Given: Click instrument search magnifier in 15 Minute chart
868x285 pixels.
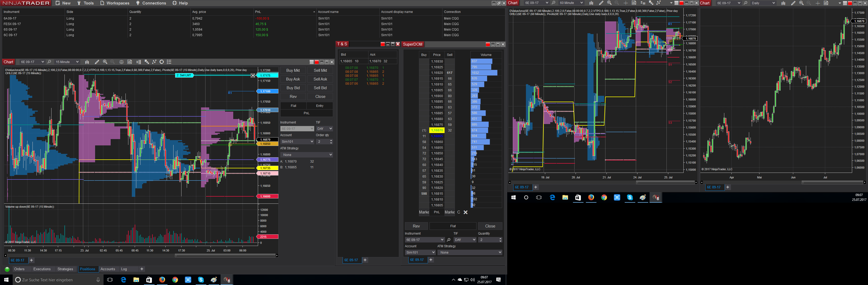Looking at the screenshot, I should tap(49, 62).
